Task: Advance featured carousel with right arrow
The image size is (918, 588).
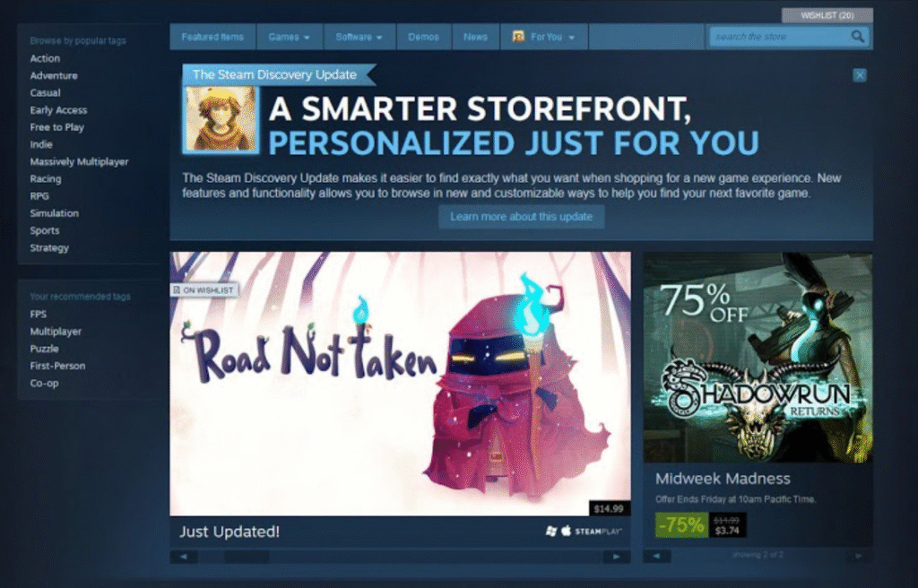Action: click(616, 557)
